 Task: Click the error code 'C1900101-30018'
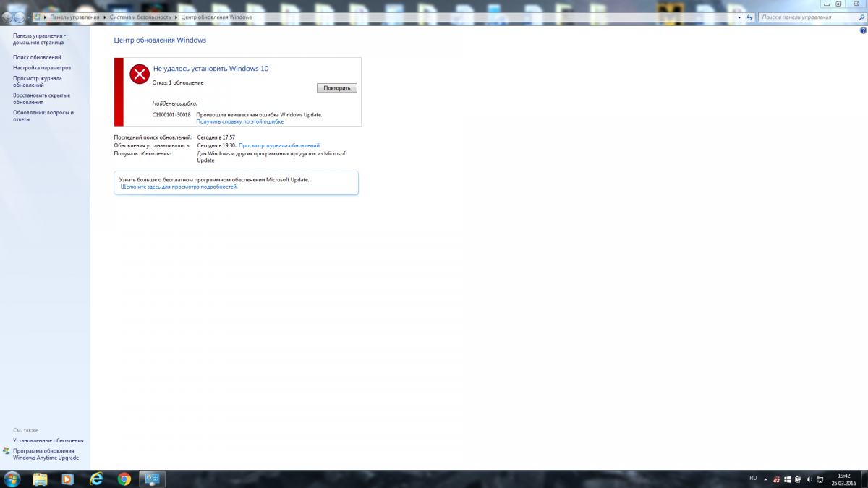pos(171,114)
